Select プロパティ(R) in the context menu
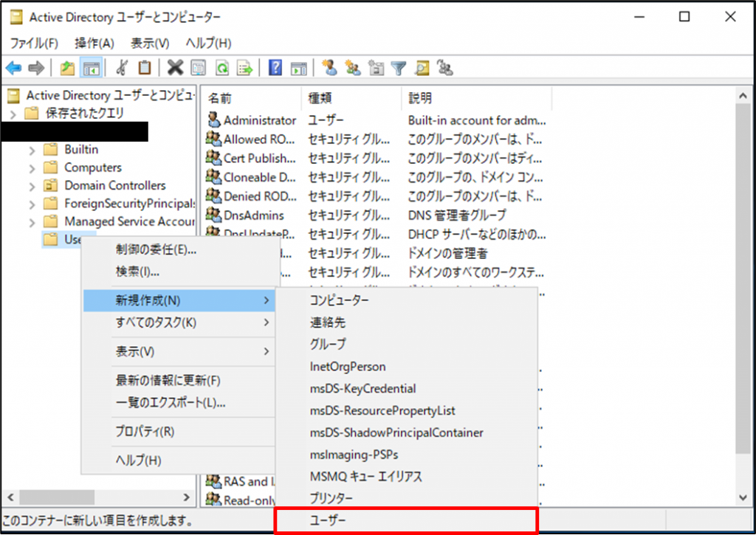Viewport: 756px width, 535px height. pyautogui.click(x=179, y=432)
